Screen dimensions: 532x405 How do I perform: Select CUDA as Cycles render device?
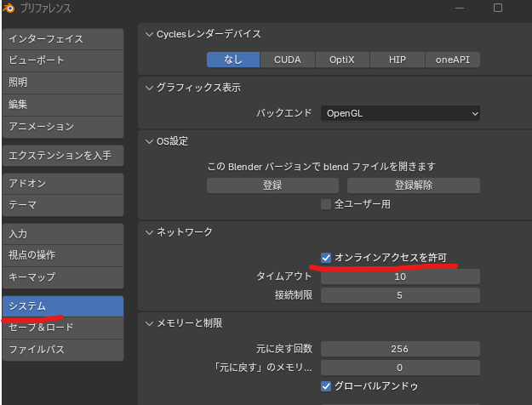coord(288,60)
